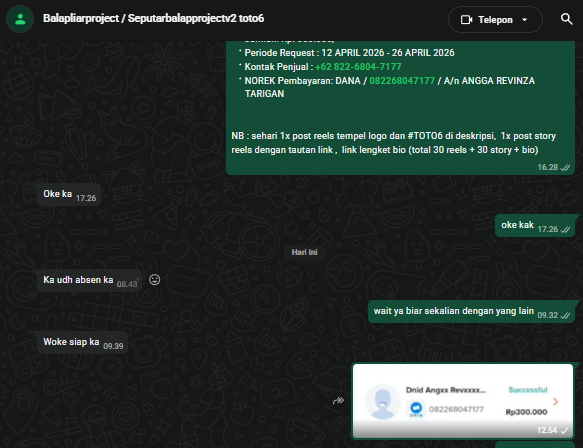Viewport: 583px width, 448px height.
Task: Select the "Ka udh absen ka" message
Action: [89, 280]
